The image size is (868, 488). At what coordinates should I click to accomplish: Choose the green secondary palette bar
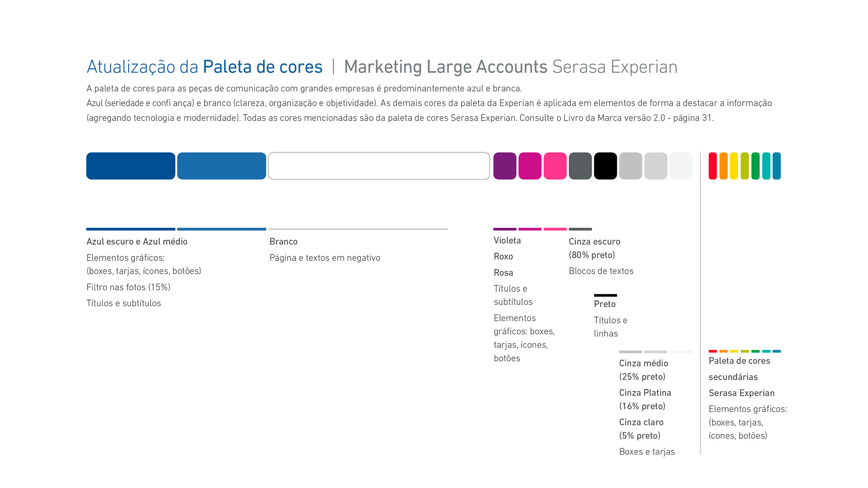click(x=755, y=166)
